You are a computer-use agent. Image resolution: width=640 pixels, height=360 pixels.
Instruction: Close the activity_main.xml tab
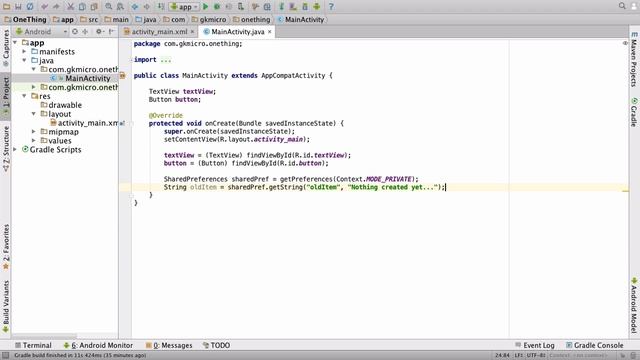pos(192,31)
